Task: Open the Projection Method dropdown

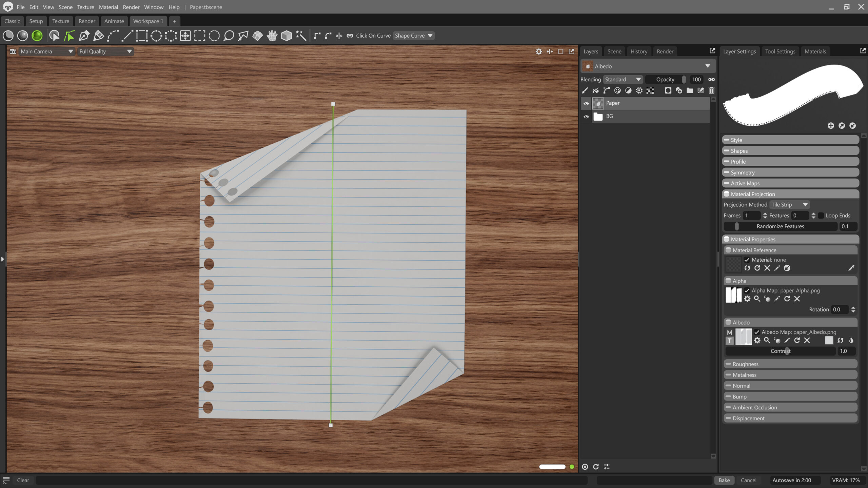Action: (789, 205)
